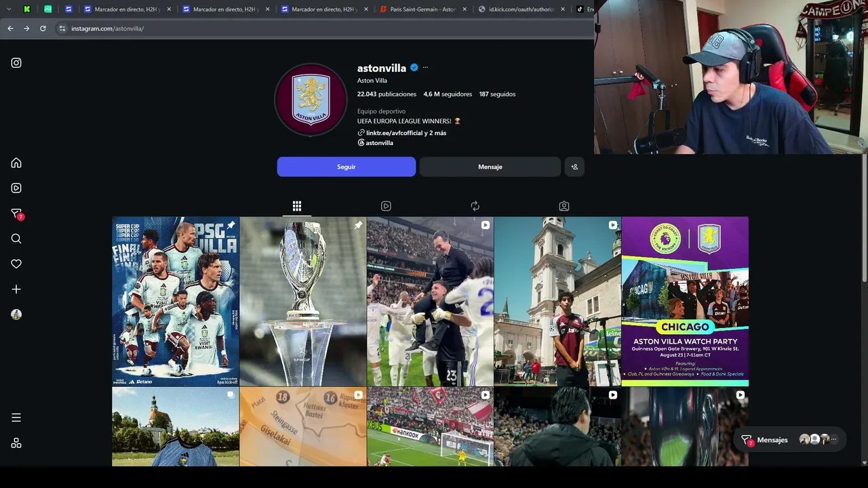Open the church tower reel post
This screenshot has width=868, height=488.
click(557, 302)
